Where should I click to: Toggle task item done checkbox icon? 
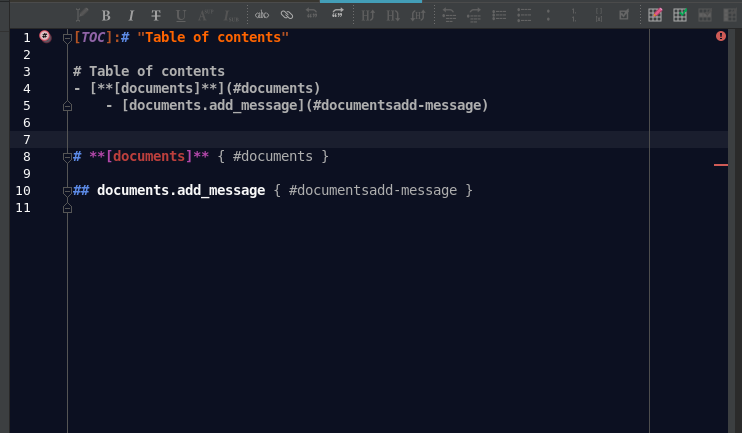coord(624,15)
